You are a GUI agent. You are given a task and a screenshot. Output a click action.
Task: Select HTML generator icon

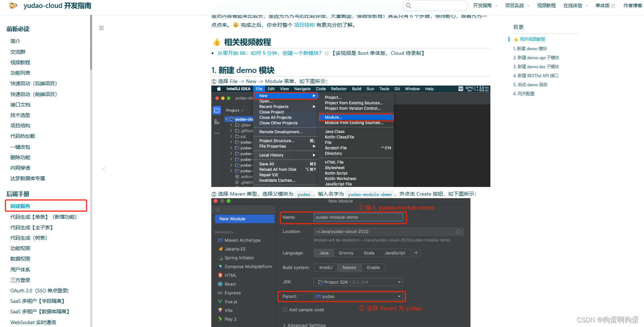(x=220, y=275)
